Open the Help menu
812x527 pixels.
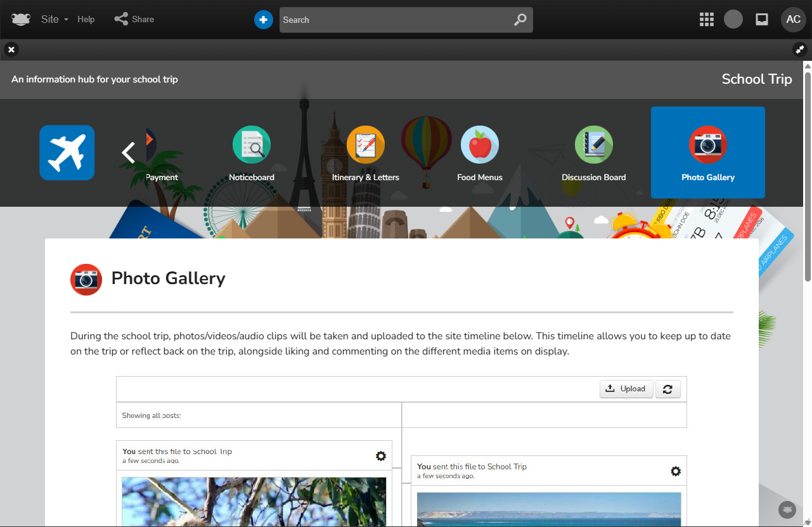tap(86, 19)
